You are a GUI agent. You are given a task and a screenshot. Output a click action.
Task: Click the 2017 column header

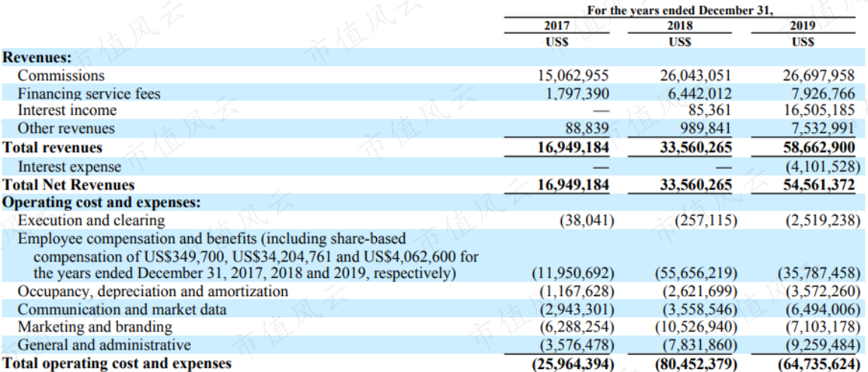tap(557, 26)
